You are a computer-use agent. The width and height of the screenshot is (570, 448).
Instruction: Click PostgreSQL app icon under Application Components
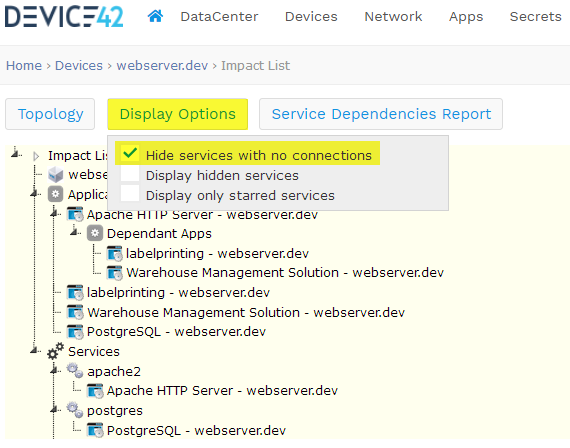point(75,332)
